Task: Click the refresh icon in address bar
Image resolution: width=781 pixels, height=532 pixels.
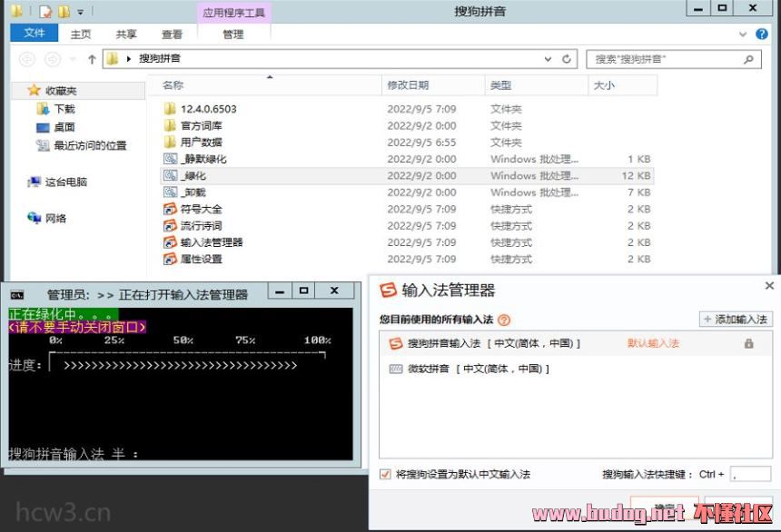Action: pyautogui.click(x=568, y=59)
